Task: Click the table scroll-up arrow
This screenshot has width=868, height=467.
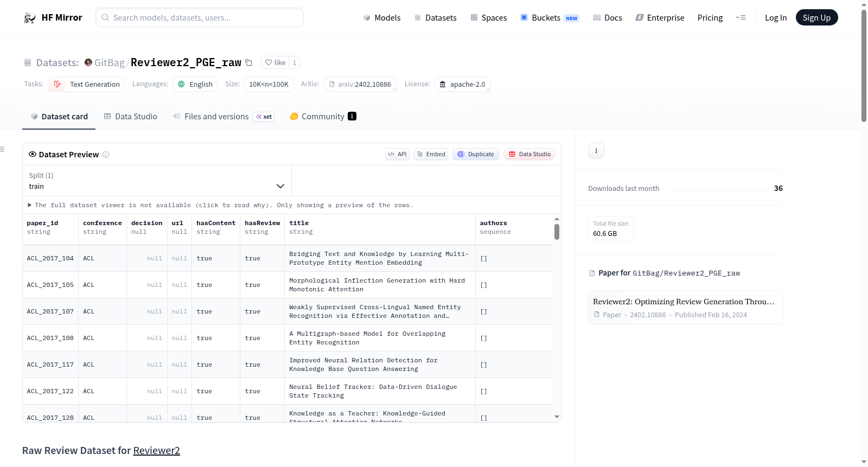Action: (x=557, y=219)
